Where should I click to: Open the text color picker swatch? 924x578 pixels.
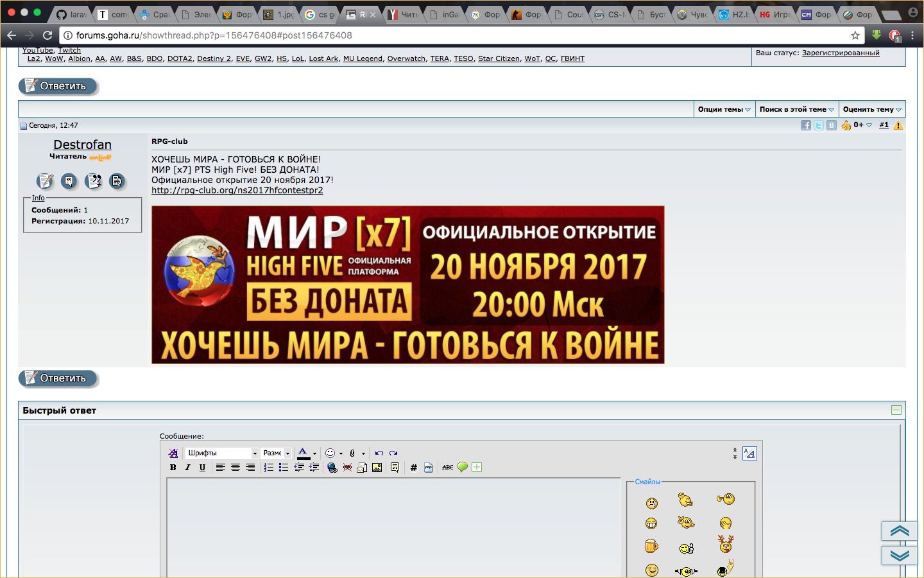(303, 453)
